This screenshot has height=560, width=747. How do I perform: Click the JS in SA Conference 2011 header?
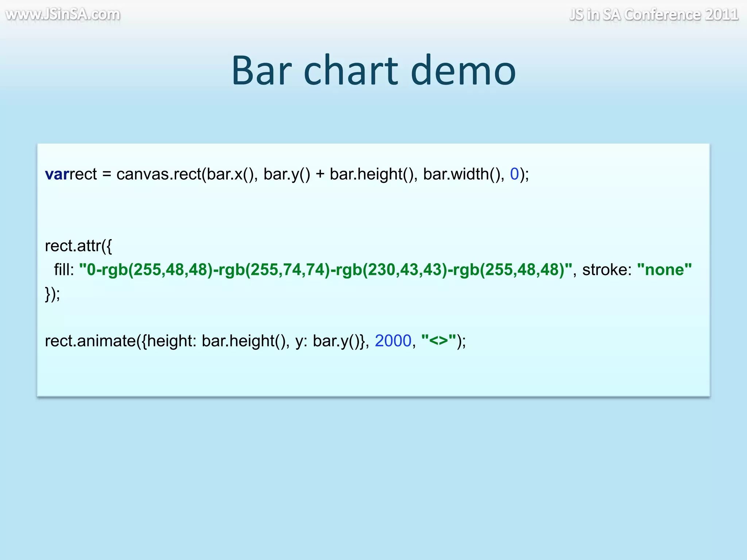tap(654, 15)
